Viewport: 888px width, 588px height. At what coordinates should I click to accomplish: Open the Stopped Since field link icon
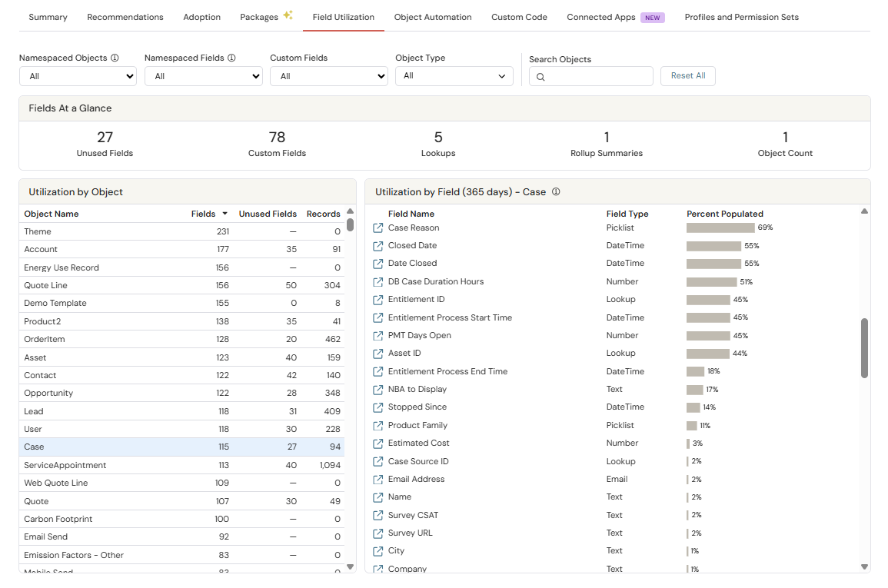pos(377,407)
